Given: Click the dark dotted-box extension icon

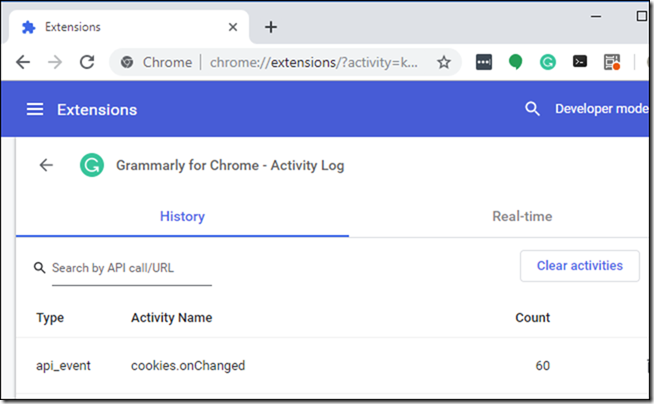Looking at the screenshot, I should (484, 62).
